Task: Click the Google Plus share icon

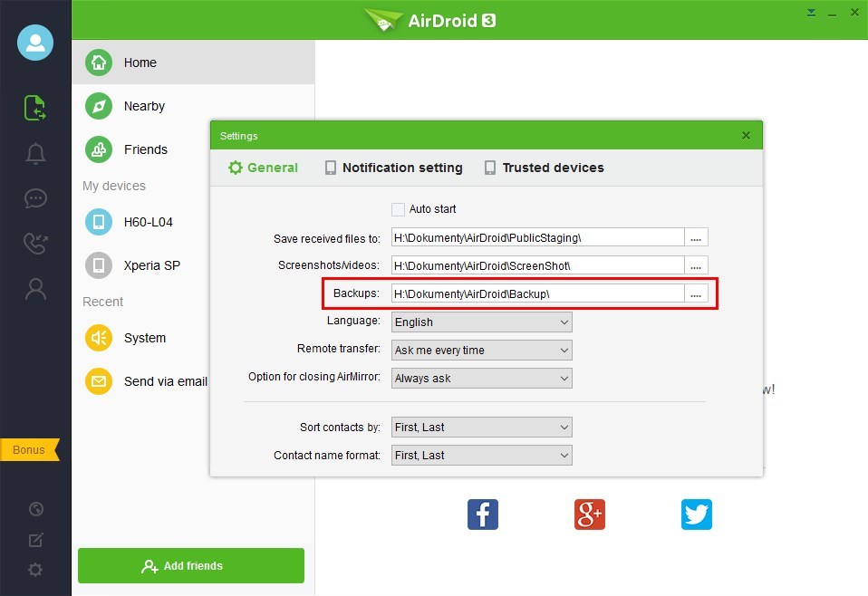Action: coord(590,514)
